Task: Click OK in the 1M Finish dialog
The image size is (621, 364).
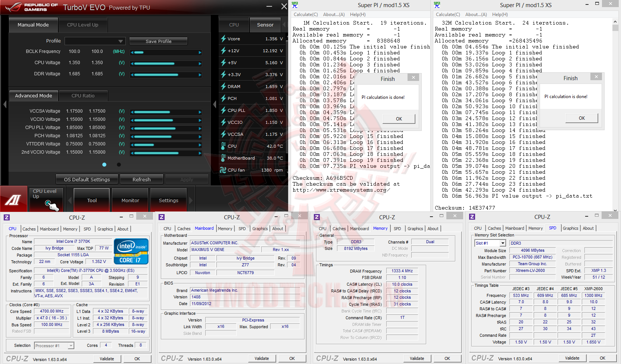Action: point(399,119)
